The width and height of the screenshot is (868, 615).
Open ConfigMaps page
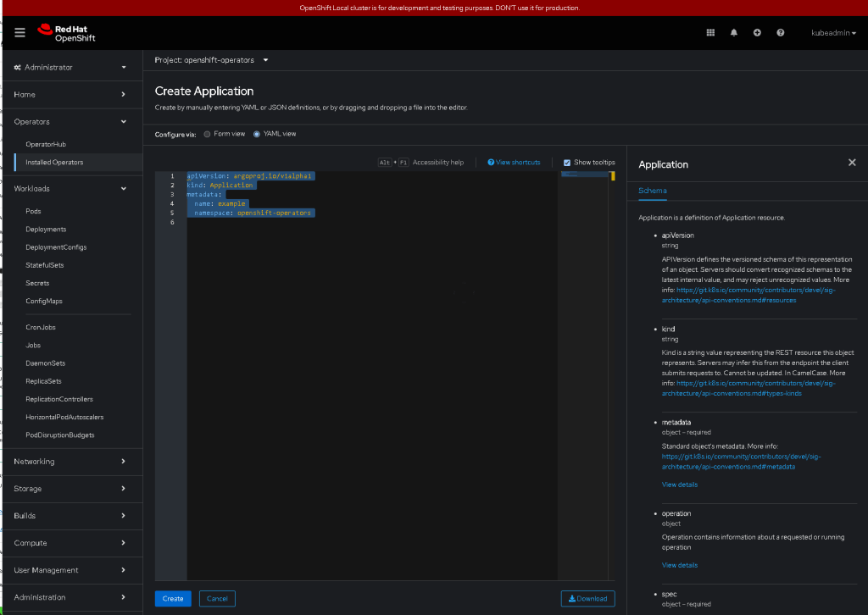pyautogui.click(x=44, y=301)
